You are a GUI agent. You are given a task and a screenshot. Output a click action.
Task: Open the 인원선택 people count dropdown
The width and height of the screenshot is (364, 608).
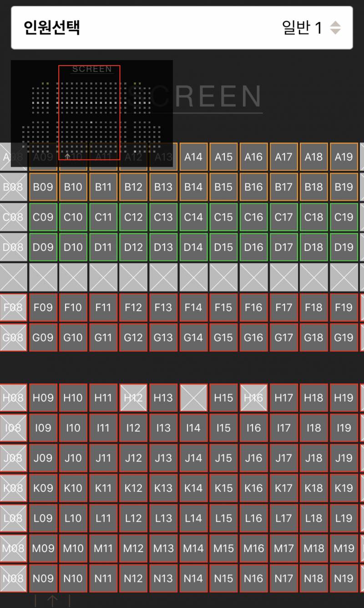coord(182,28)
